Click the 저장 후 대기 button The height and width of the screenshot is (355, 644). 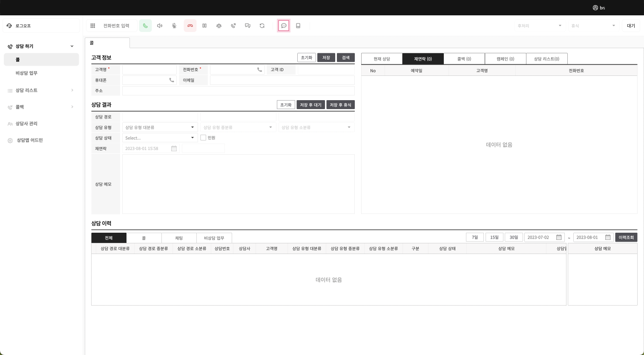[x=310, y=105]
